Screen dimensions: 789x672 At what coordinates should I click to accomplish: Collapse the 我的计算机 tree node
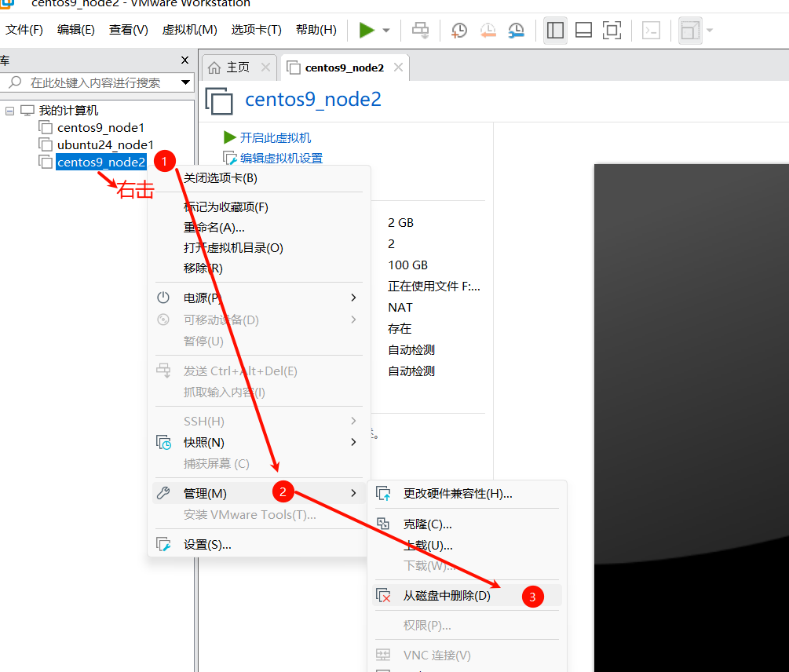9,111
